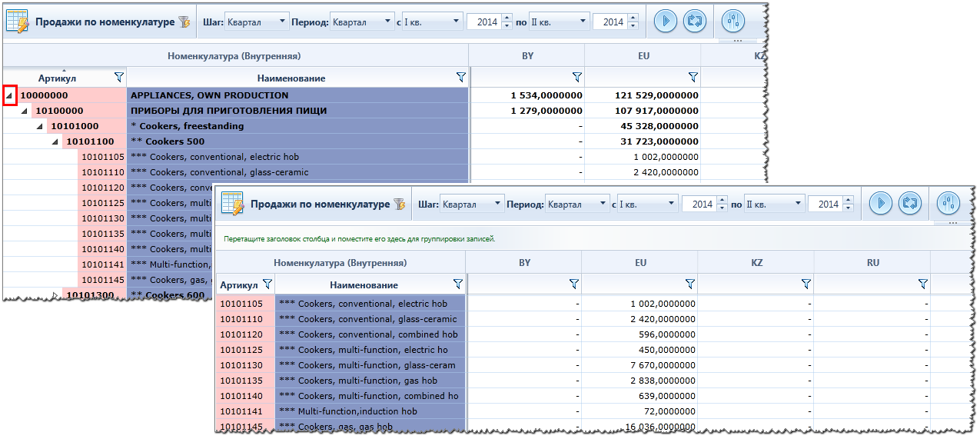The height and width of the screenshot is (439, 980).
Task: Filter the EU column in the back window
Action: tap(693, 77)
